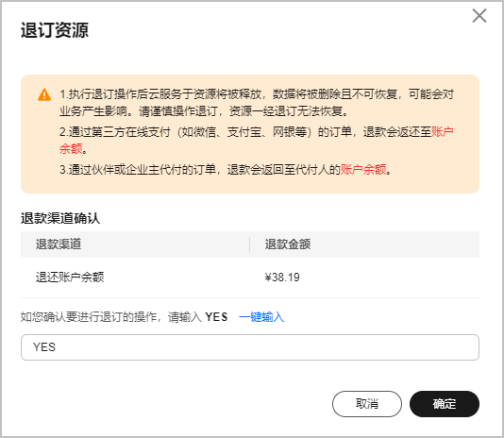Viewport: 504px width, 438px height.
Task: Confirm unsubscription with the 确定 button
Action: (445, 404)
